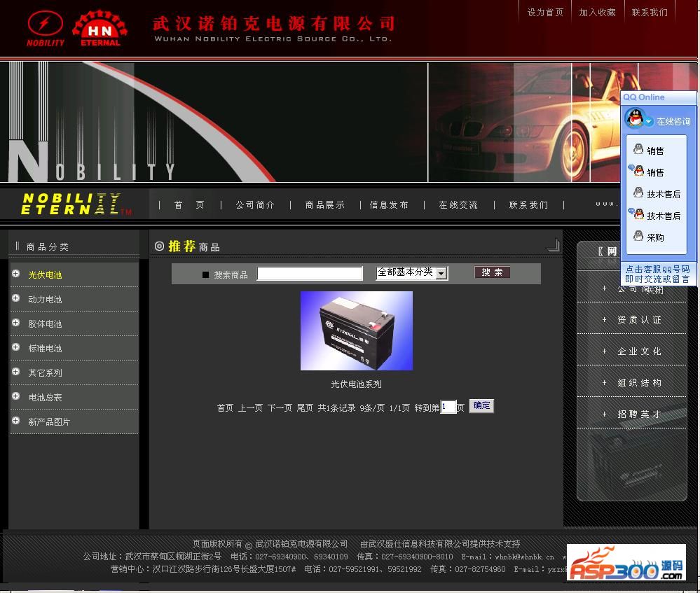Click the Nobility lightning bolt logo
Image resolution: width=700 pixels, height=593 pixels.
tap(45, 29)
